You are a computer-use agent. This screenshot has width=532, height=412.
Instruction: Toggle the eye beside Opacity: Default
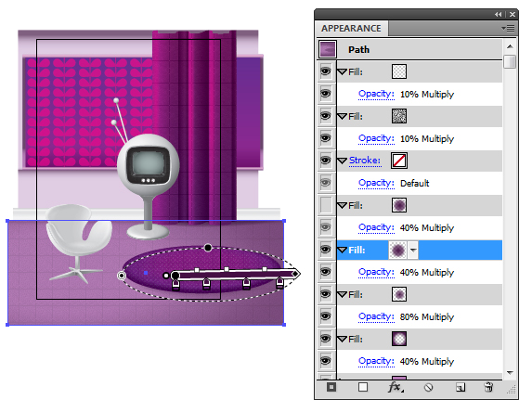326,183
